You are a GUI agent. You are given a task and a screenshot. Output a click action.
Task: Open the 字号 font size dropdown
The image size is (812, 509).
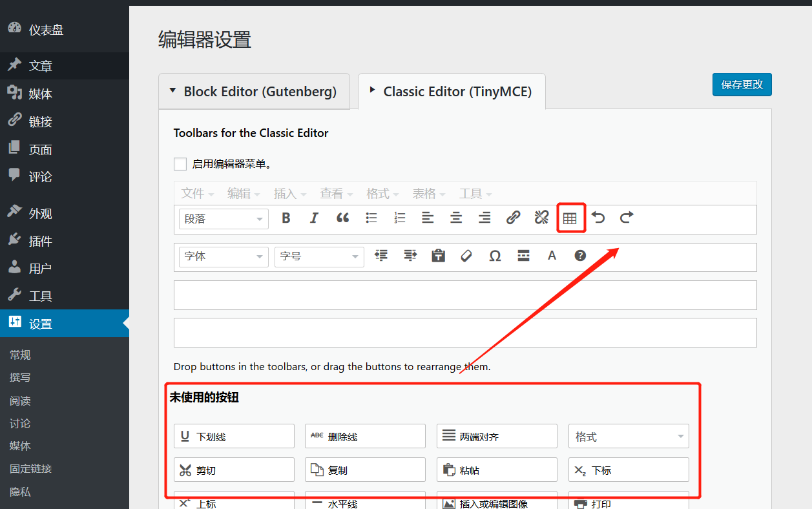pos(319,256)
